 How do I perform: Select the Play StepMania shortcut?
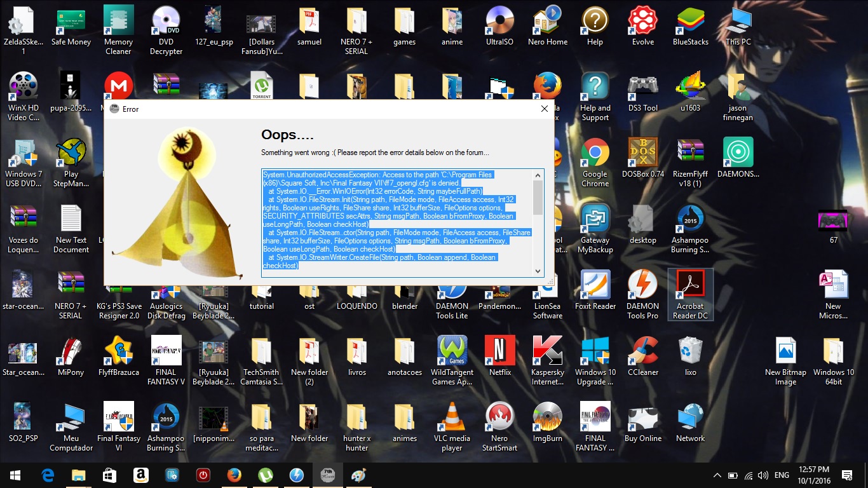[x=71, y=163]
